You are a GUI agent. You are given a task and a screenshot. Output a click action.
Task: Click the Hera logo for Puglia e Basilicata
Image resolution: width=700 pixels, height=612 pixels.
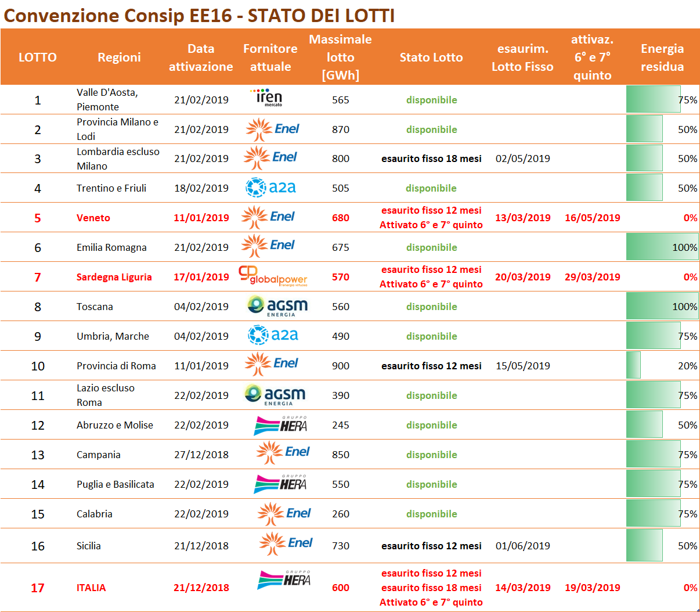pyautogui.click(x=280, y=484)
